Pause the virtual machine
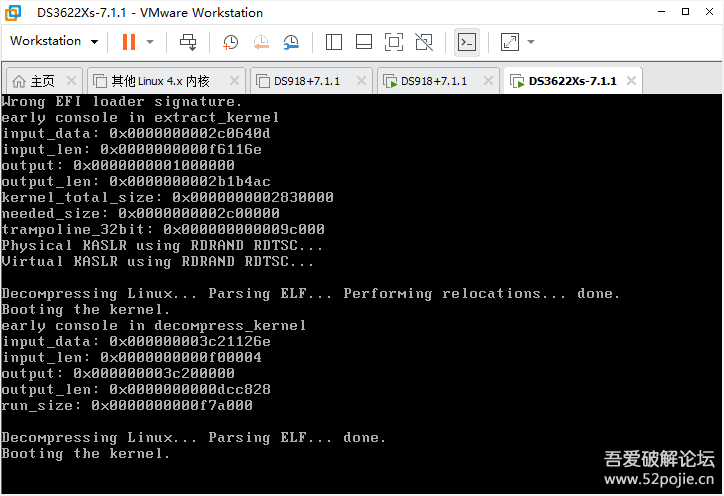The image size is (724, 496). [129, 42]
